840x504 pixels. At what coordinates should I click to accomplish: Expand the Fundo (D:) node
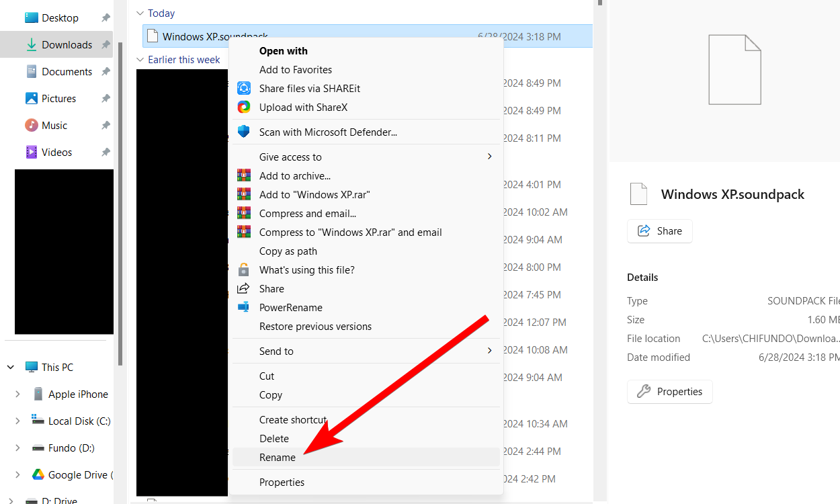(x=17, y=448)
